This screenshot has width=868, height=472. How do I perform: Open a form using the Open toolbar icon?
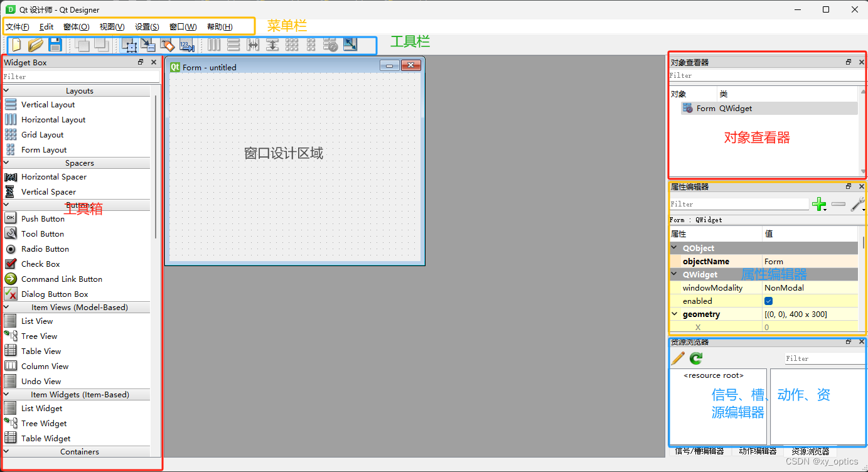[35, 45]
